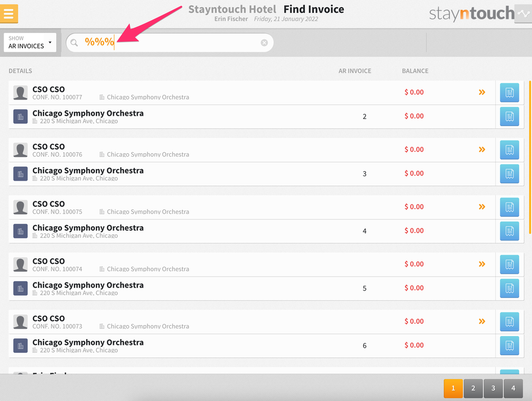Viewport: 532px width, 401px height.
Task: Click inside the invoice search field
Action: pos(169,42)
